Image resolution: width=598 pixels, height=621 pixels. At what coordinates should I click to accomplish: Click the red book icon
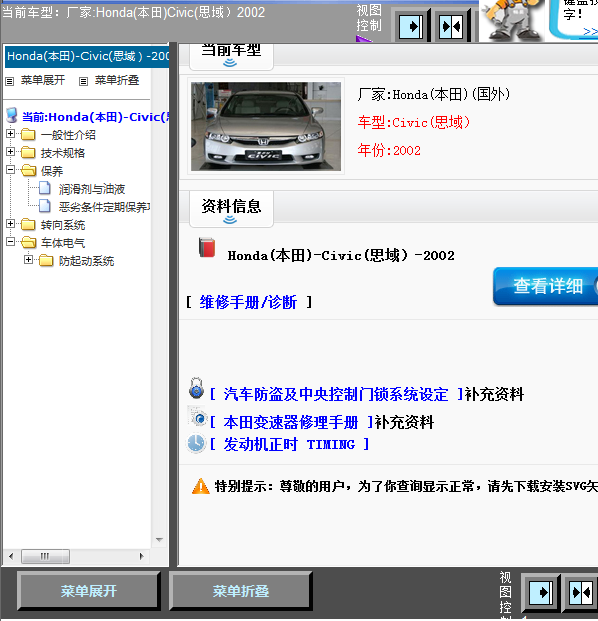pos(207,248)
